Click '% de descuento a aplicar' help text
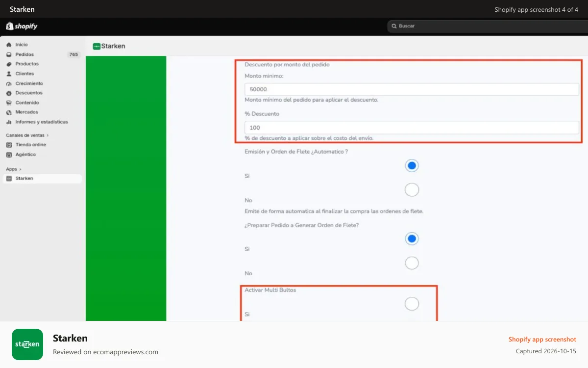 [x=309, y=138]
